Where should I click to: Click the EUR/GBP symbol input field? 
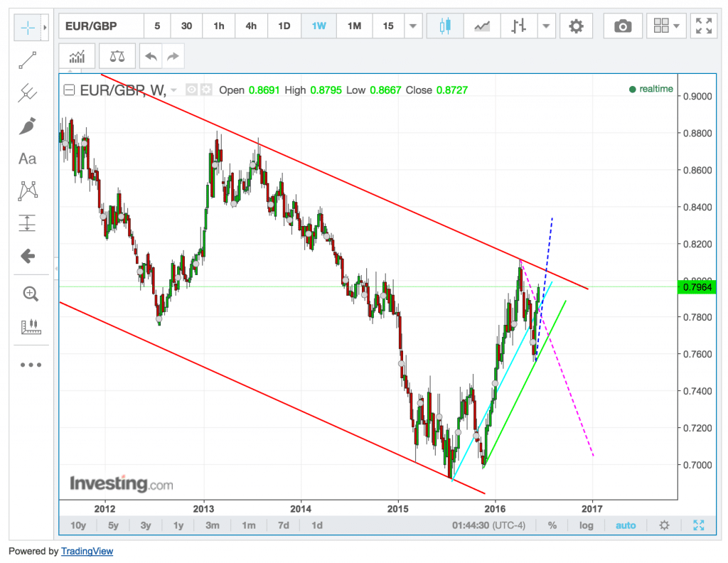101,26
